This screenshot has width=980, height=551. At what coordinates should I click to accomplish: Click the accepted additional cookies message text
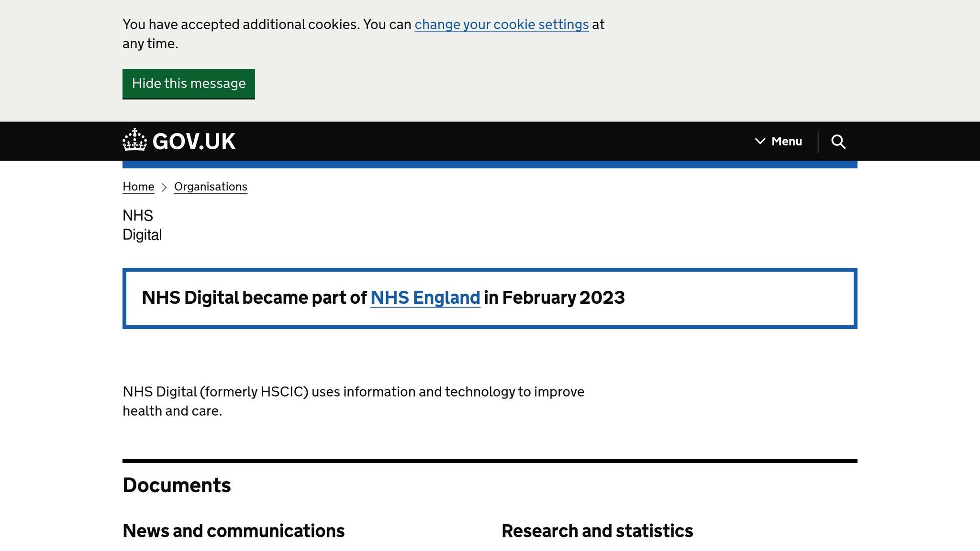click(364, 34)
